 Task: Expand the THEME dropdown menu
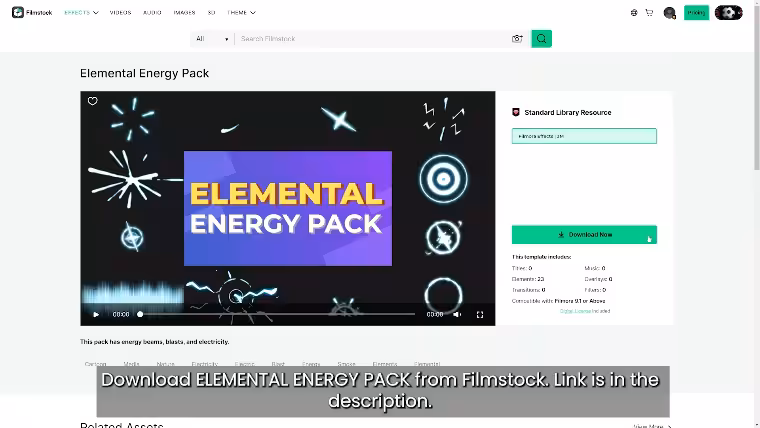(x=241, y=13)
